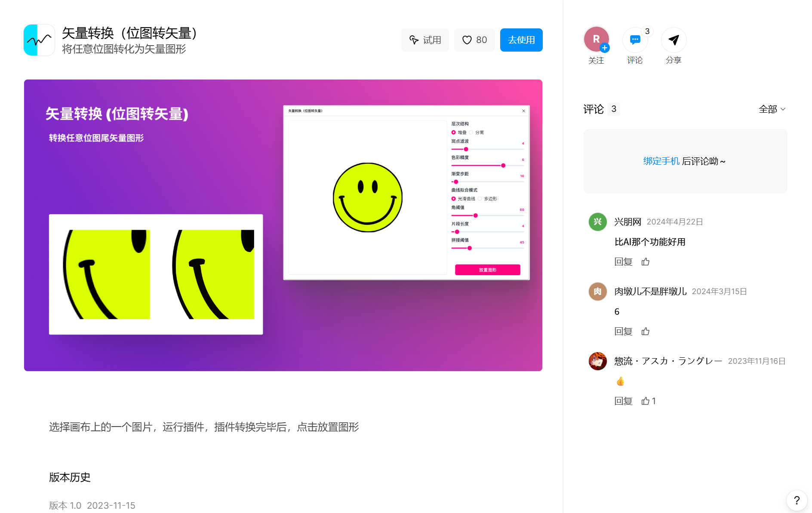Select 多边形 radio option
The height and width of the screenshot is (513, 812).
pyautogui.click(x=480, y=199)
